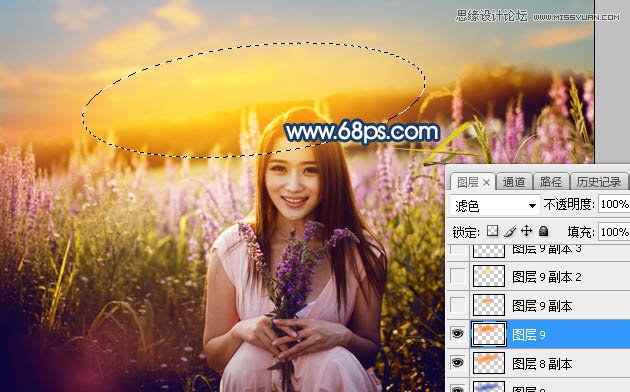The image size is (630, 392).
Task: Lock all padlock icon
Action: (x=544, y=231)
